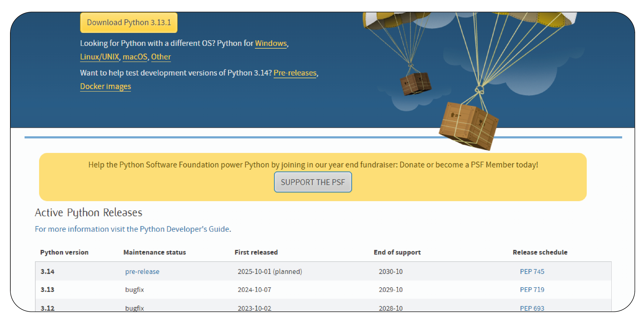Click the PSF fundraiser banner message text
Screen dimensions: 644x320
click(x=313, y=165)
